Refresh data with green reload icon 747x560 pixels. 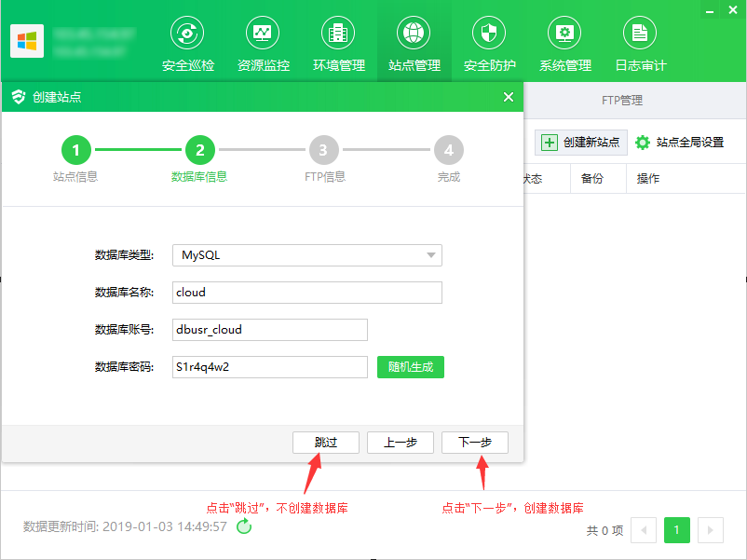click(244, 526)
